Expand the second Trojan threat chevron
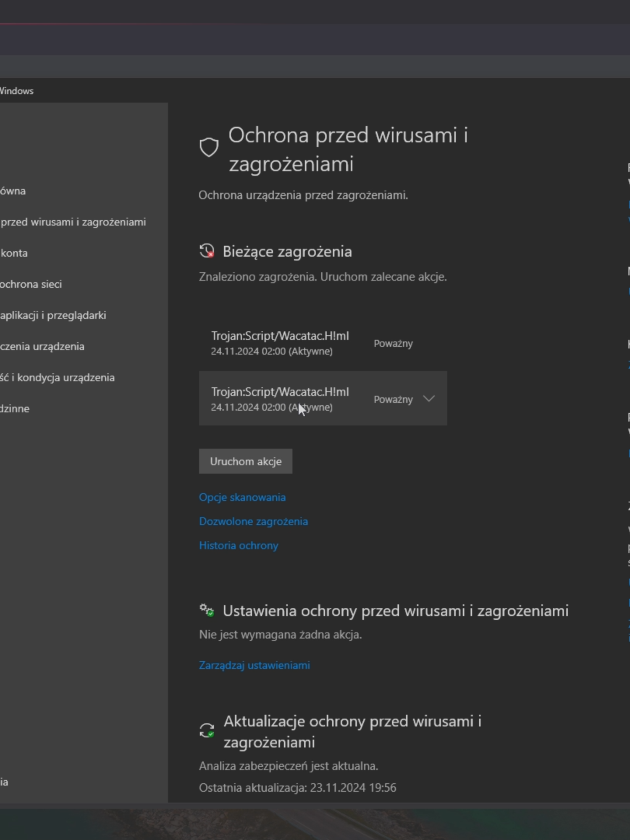The image size is (630, 840). point(429,399)
